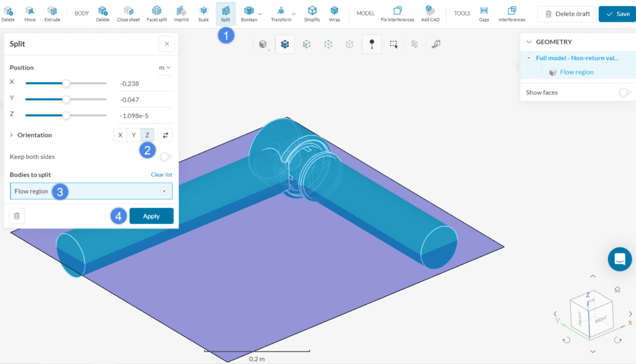The width and height of the screenshot is (636, 364).
Task: Click the Apply button
Action: 151,216
